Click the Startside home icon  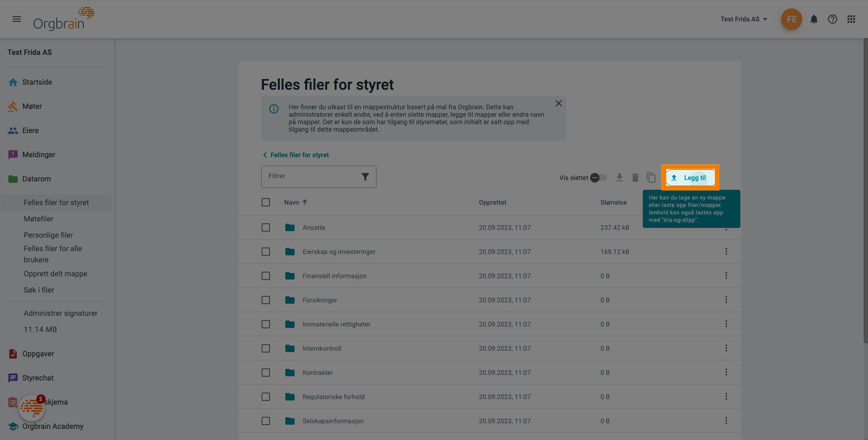coord(13,82)
